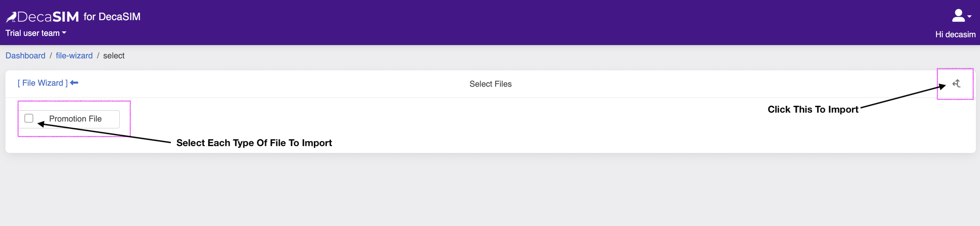The height and width of the screenshot is (226, 980).
Task: Click the DecaSIM wordmark in the header
Action: [48, 17]
